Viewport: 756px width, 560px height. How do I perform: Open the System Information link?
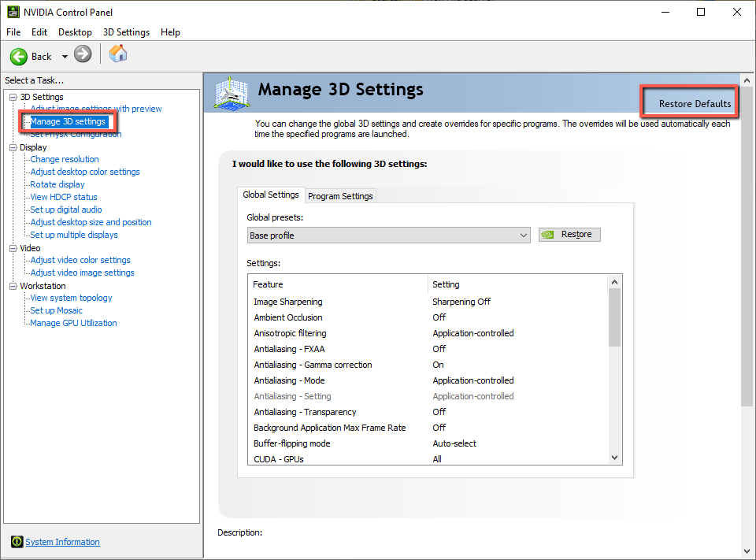(62, 542)
